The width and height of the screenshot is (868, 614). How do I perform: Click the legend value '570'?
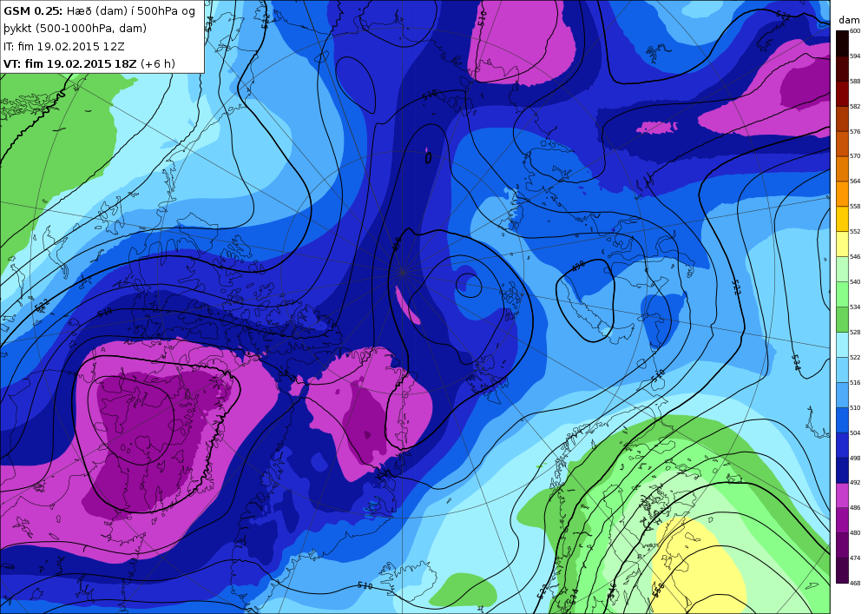click(855, 156)
